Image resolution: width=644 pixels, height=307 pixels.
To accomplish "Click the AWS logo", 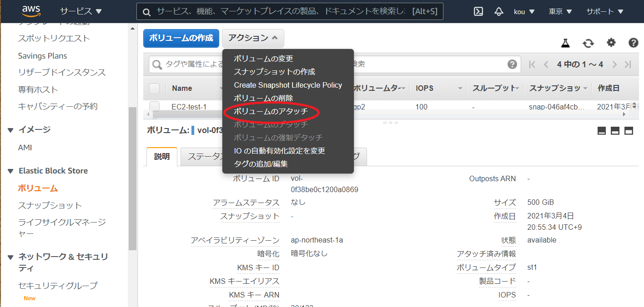I will pyautogui.click(x=31, y=11).
